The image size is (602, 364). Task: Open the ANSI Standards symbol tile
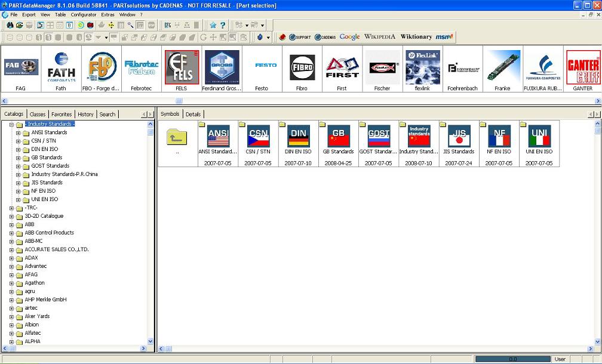tap(218, 143)
